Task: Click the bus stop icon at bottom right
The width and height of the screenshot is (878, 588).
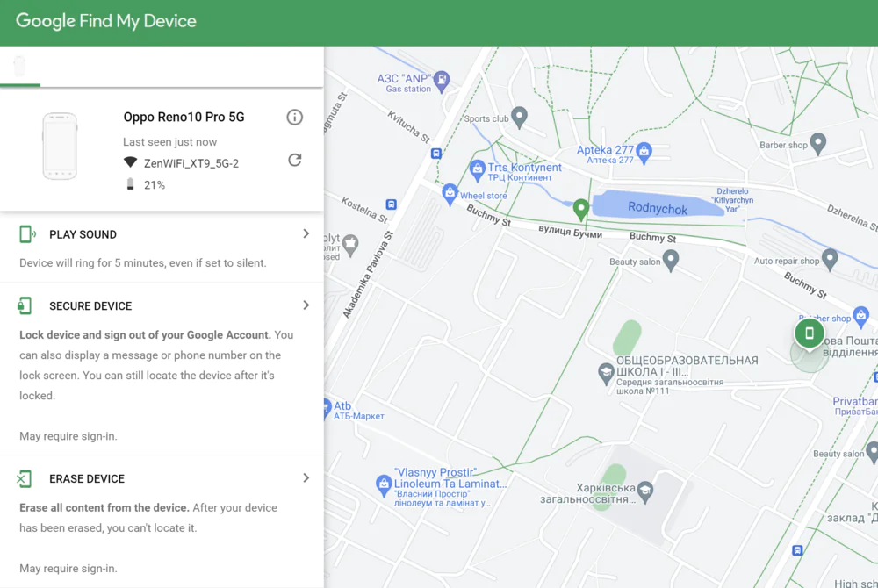Action: (797, 550)
